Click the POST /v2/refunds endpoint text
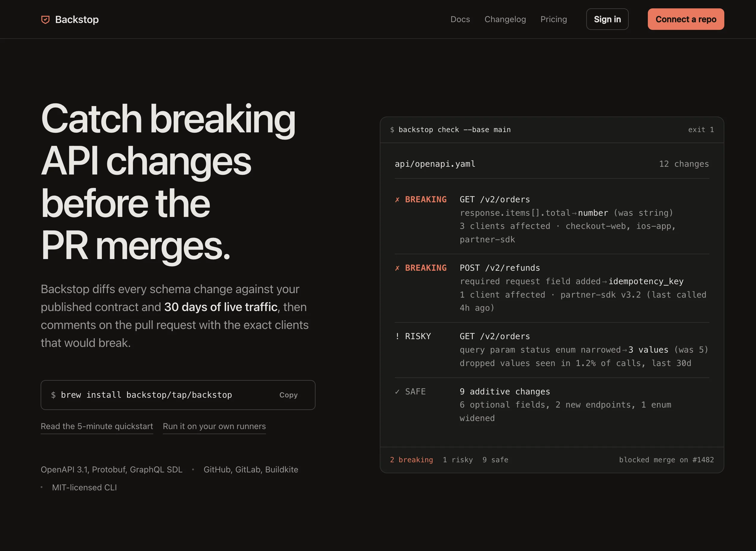Image resolution: width=756 pixels, height=551 pixels. tap(500, 268)
